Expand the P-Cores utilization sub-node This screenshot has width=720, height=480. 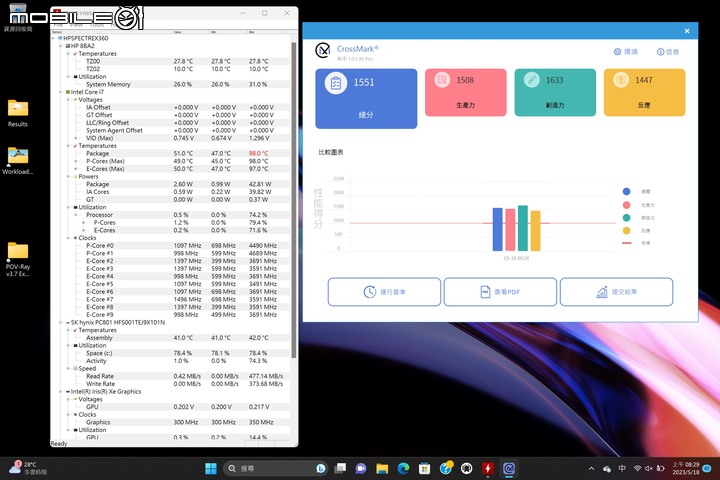[84, 222]
